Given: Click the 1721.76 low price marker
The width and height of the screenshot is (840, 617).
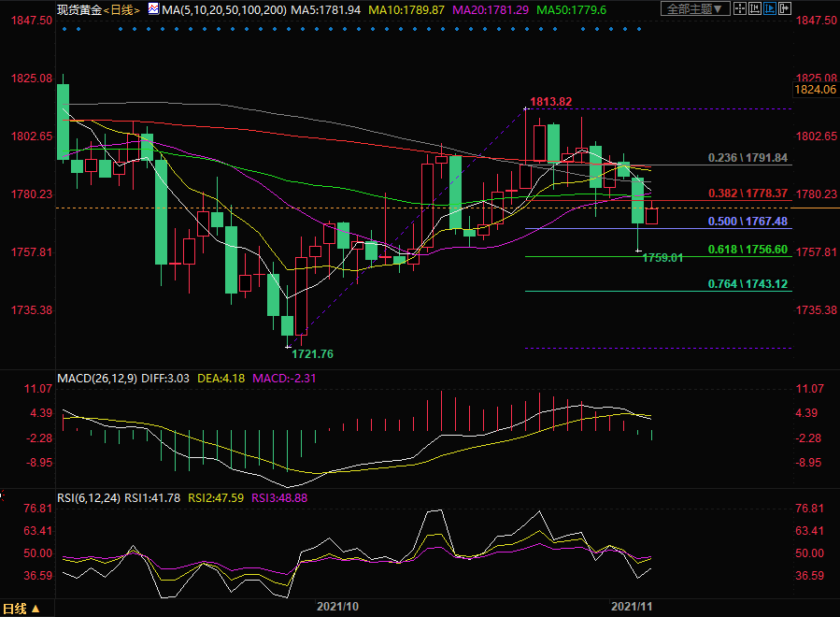Looking at the screenshot, I should pyautogui.click(x=312, y=354).
